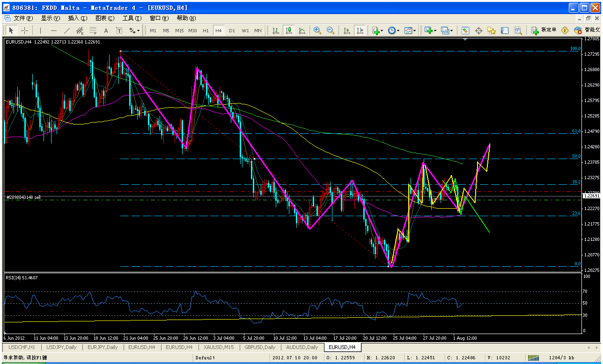Open the 窗口(W) menu
603x364 pixels.
coord(159,18)
